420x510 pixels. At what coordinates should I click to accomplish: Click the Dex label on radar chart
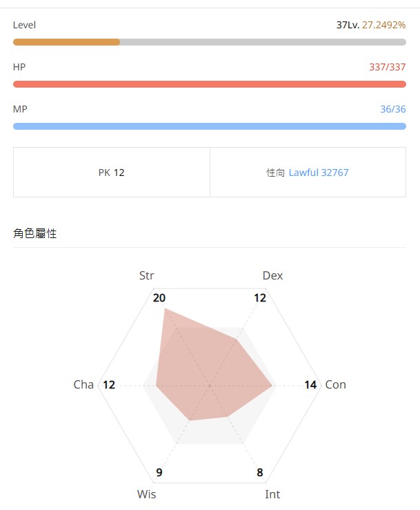(x=272, y=275)
